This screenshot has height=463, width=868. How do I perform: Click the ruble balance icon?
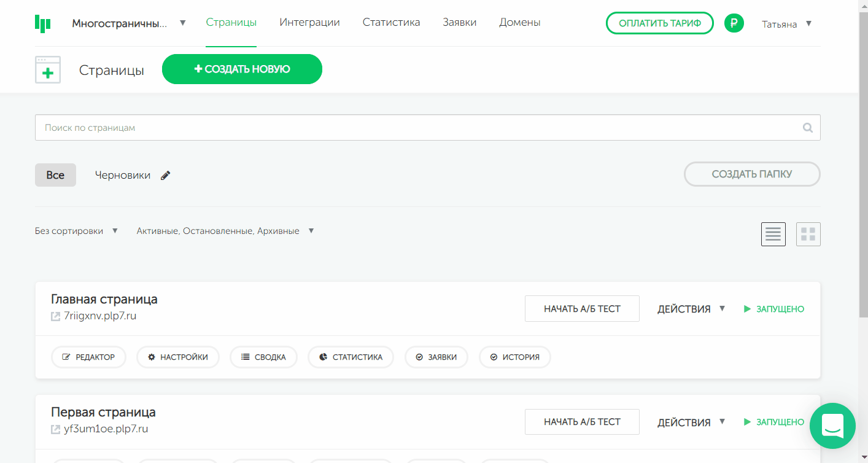pyautogui.click(x=734, y=23)
